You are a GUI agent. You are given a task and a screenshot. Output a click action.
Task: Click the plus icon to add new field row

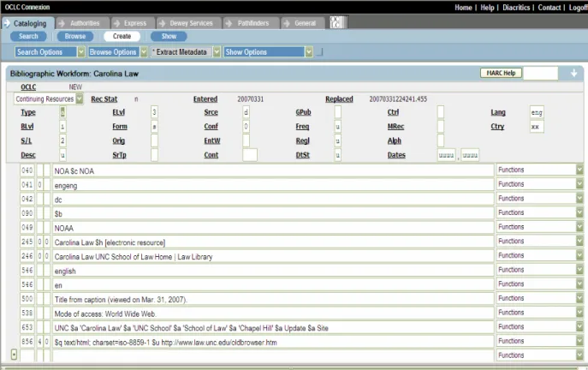tap(14, 355)
